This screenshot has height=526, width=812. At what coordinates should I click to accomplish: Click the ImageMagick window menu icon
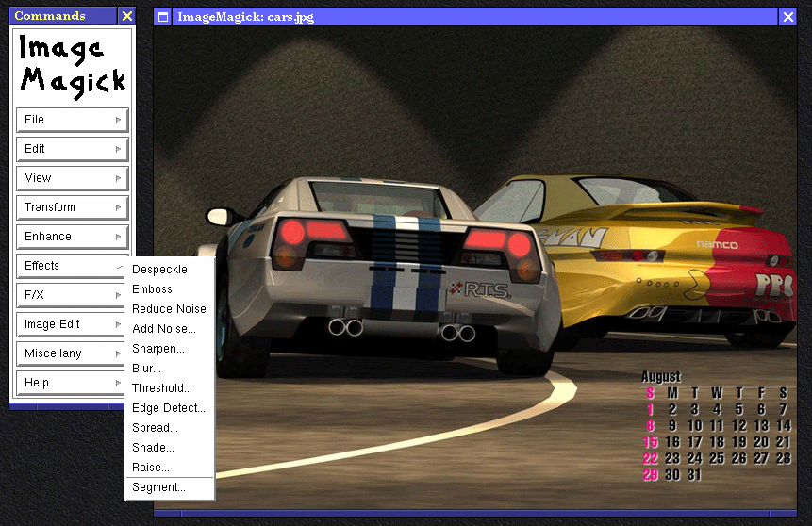pos(163,17)
